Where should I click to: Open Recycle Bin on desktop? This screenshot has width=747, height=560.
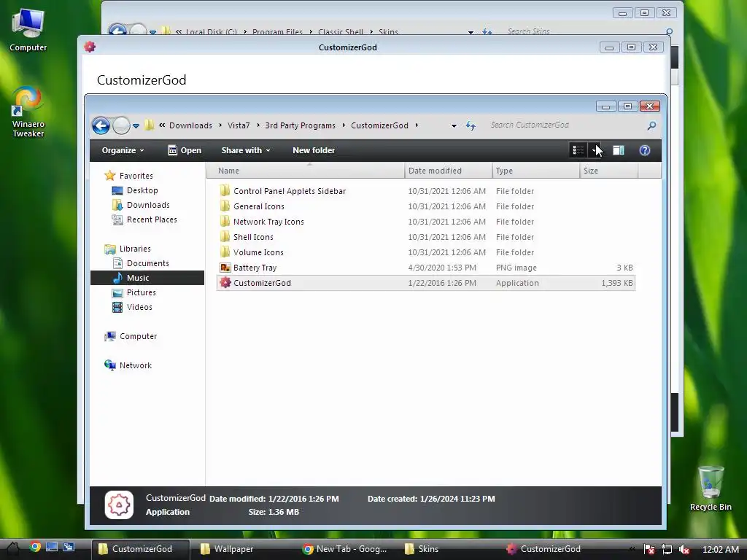click(711, 488)
